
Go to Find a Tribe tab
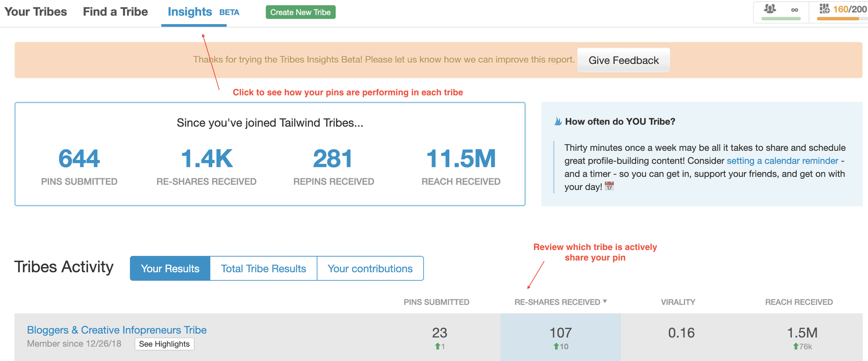[115, 12]
